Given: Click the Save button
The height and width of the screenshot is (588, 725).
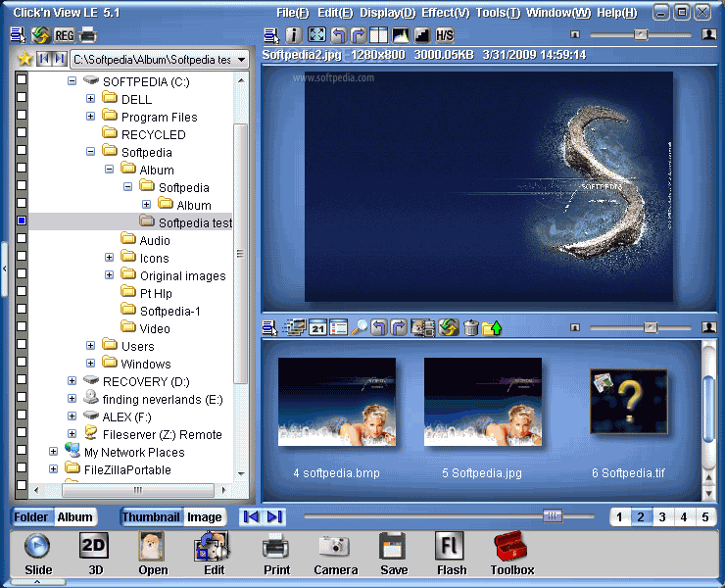Looking at the screenshot, I should [x=394, y=554].
